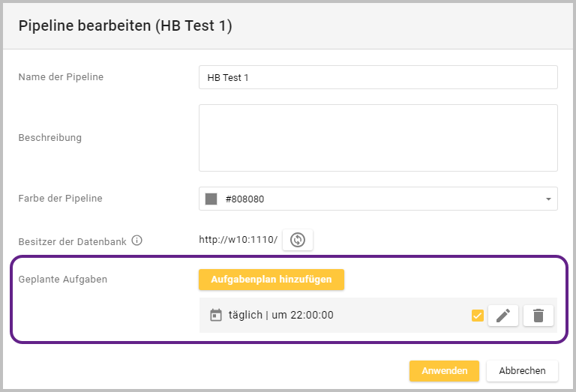Toggle the täglich schedule checkbox

click(477, 316)
